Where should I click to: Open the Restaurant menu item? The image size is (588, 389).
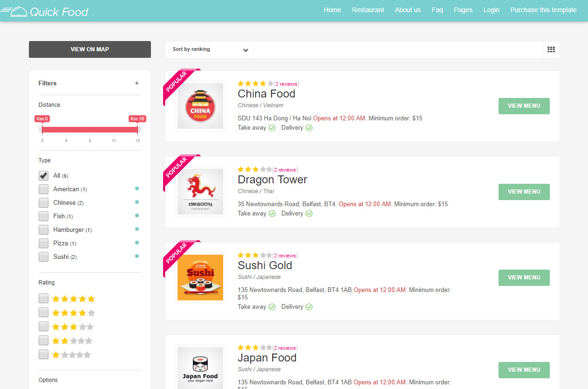(368, 10)
